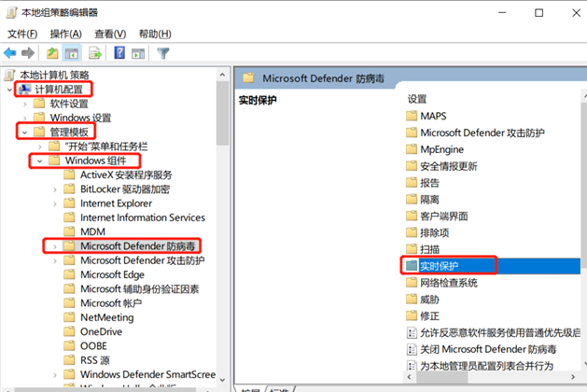Collapse the Windows 组件 tree node
The height and width of the screenshot is (392, 587).
point(40,161)
